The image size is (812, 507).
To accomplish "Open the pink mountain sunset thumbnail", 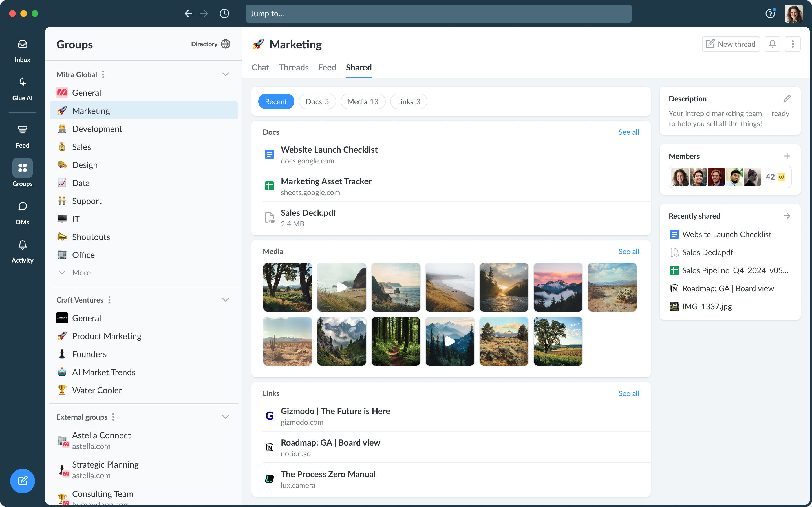I will pyautogui.click(x=558, y=287).
